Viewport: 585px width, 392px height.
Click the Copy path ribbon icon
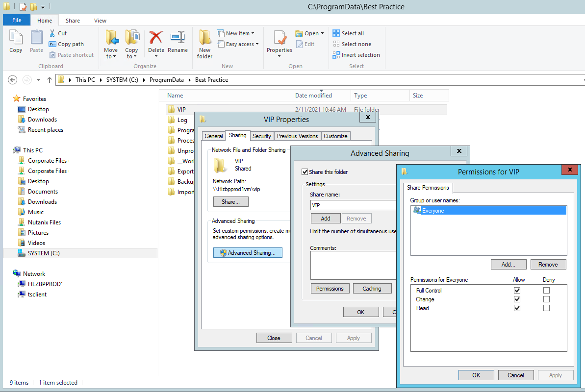tap(52, 44)
